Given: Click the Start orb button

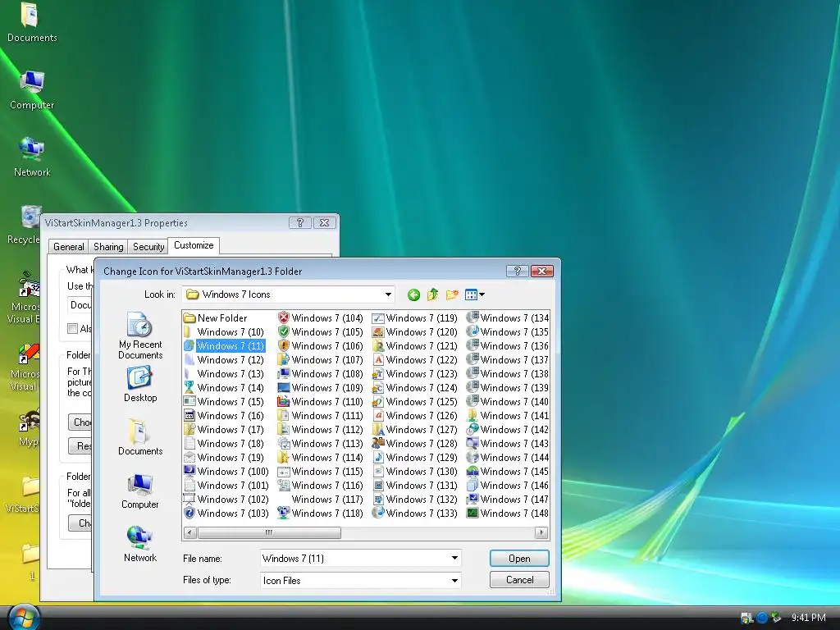Looking at the screenshot, I should click(24, 617).
